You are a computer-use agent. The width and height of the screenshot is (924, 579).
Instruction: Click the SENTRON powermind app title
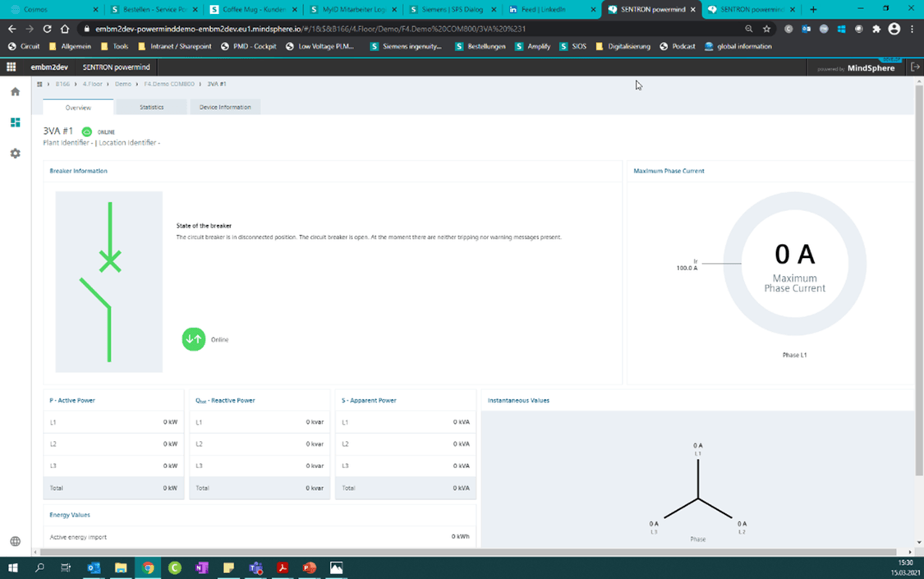point(116,67)
